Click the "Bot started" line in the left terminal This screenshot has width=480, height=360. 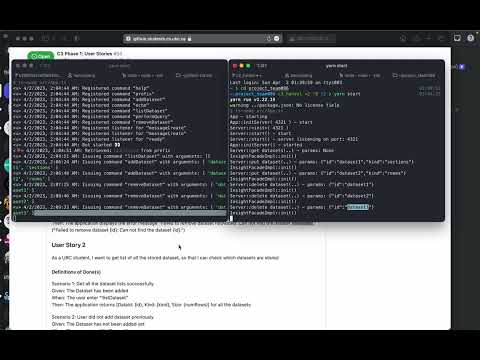coord(66,145)
